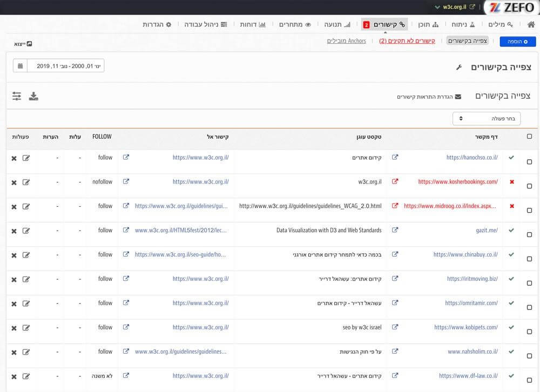Open external link icon for hanochso.co.il source page
This screenshot has height=392, width=540.
[x=395, y=157]
